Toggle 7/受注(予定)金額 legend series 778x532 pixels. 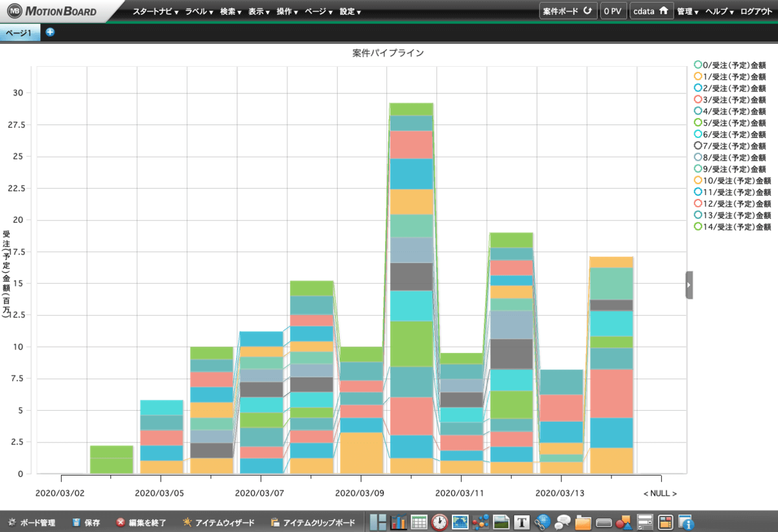(729, 146)
